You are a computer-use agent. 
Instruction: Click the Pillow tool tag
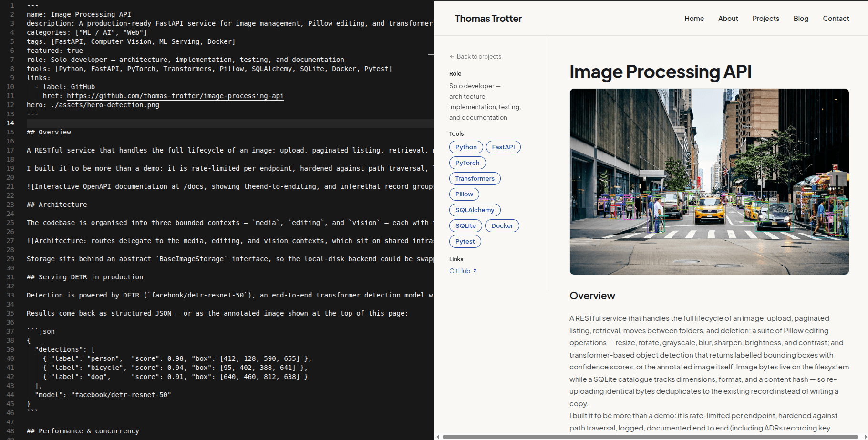464,194
